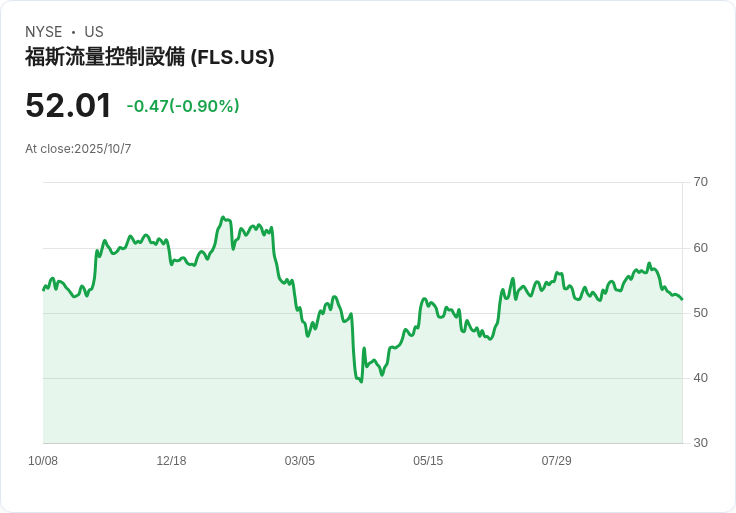The height and width of the screenshot is (513, 736).
Task: Click the 52.01 closing price
Action: 68,106
